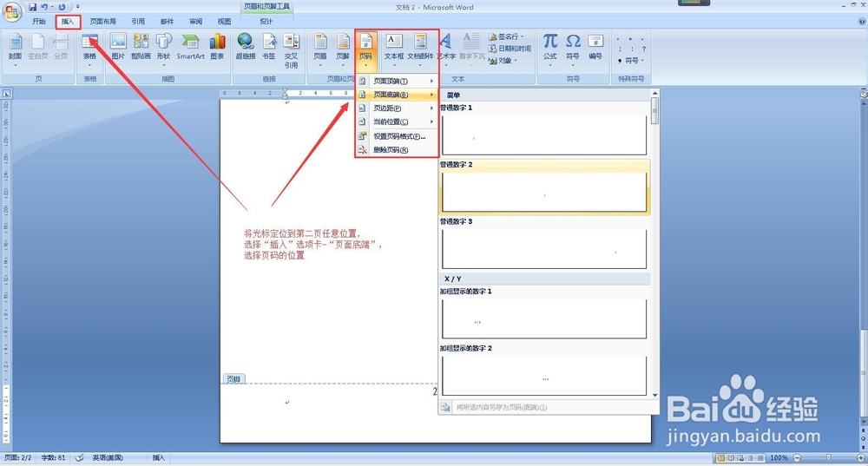Switch to Review (审阅) tab
Screen dimensions: 868x466
[196, 21]
